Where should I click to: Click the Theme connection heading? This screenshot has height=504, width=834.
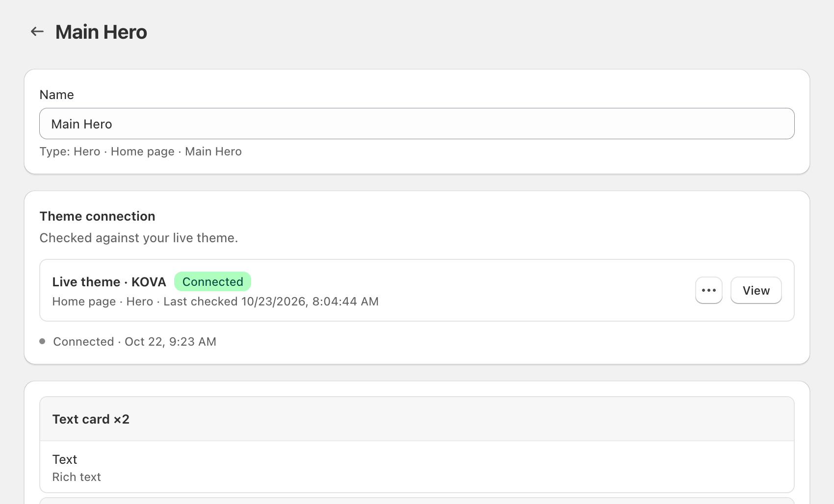(97, 216)
